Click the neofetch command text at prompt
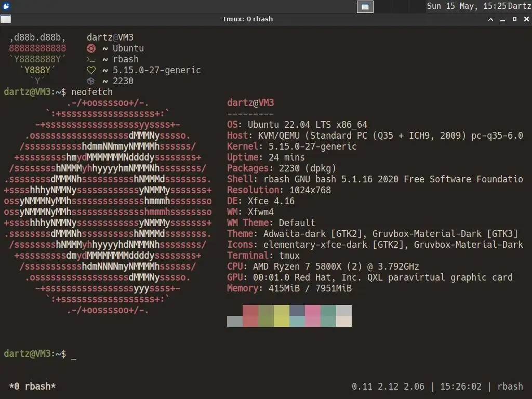The image size is (532, 399). pyautogui.click(x=92, y=92)
